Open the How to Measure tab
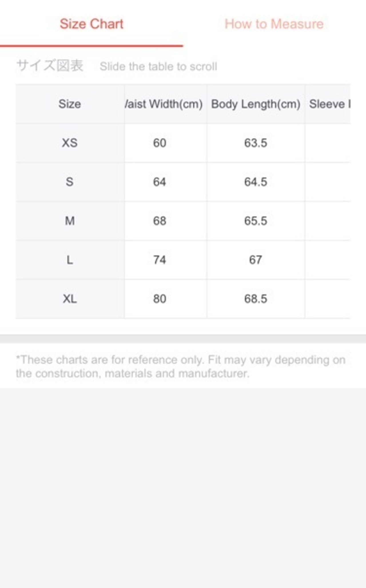 274,24
